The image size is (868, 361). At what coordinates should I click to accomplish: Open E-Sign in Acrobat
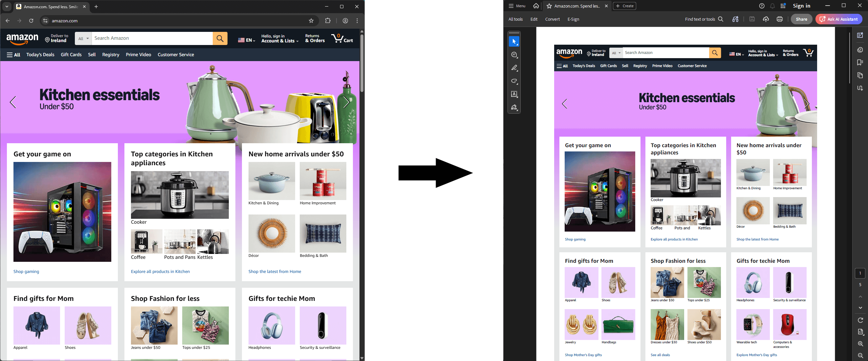(x=573, y=19)
